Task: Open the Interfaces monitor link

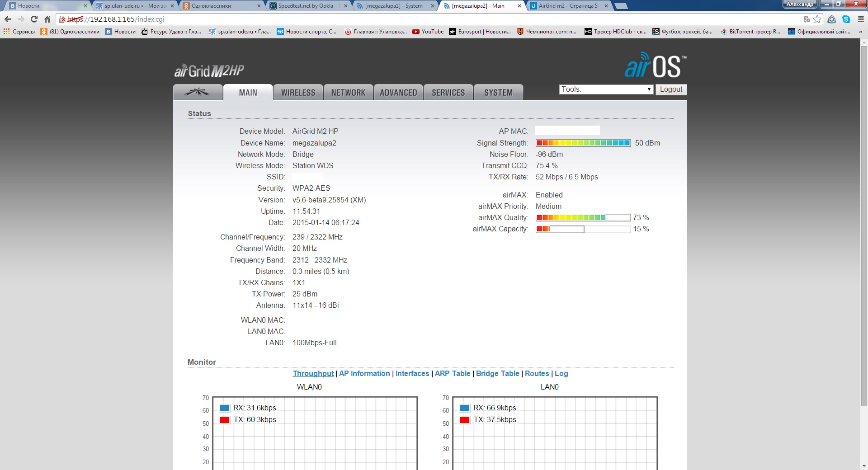Action: click(x=412, y=374)
